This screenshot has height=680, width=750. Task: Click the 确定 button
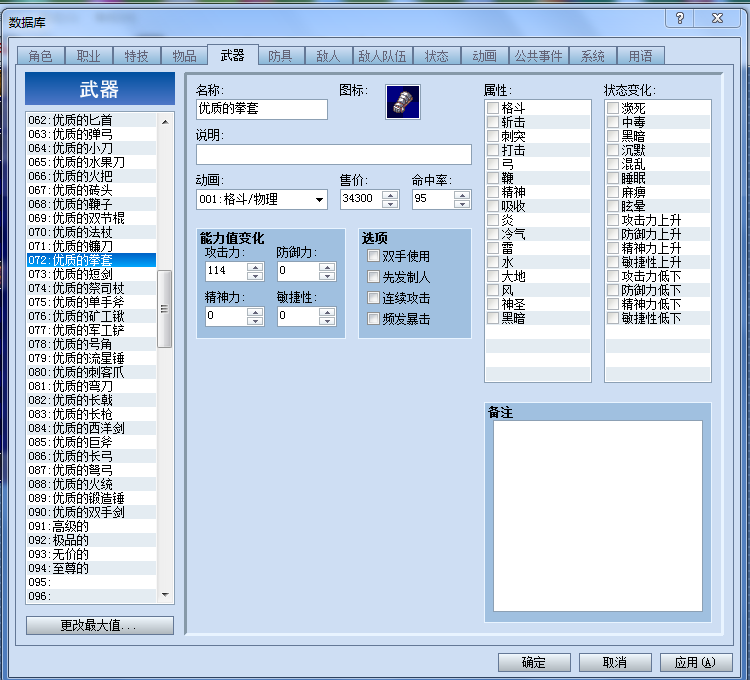pos(534,662)
